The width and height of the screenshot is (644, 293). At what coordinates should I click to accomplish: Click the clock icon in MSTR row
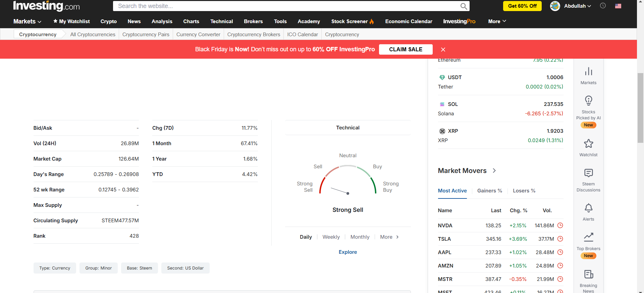coord(560,279)
